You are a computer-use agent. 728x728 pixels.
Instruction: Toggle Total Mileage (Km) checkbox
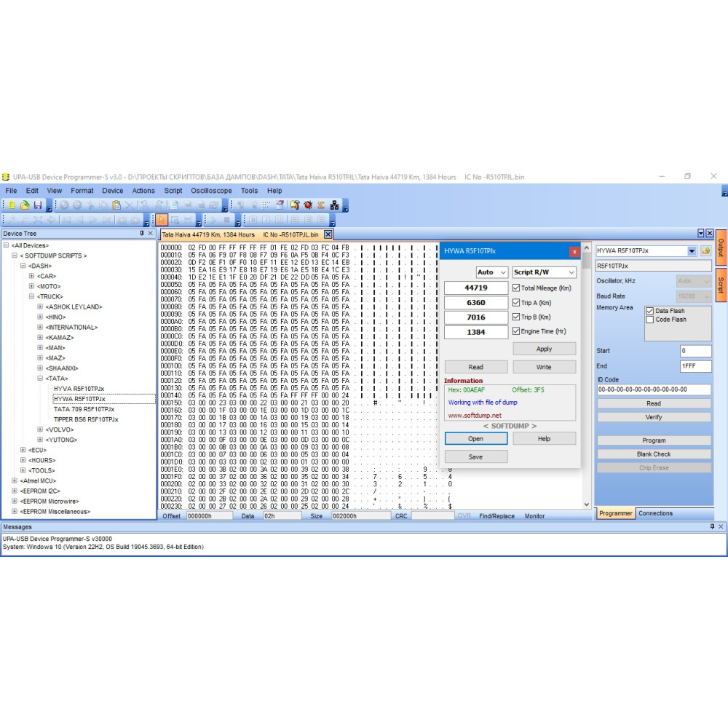tap(516, 288)
